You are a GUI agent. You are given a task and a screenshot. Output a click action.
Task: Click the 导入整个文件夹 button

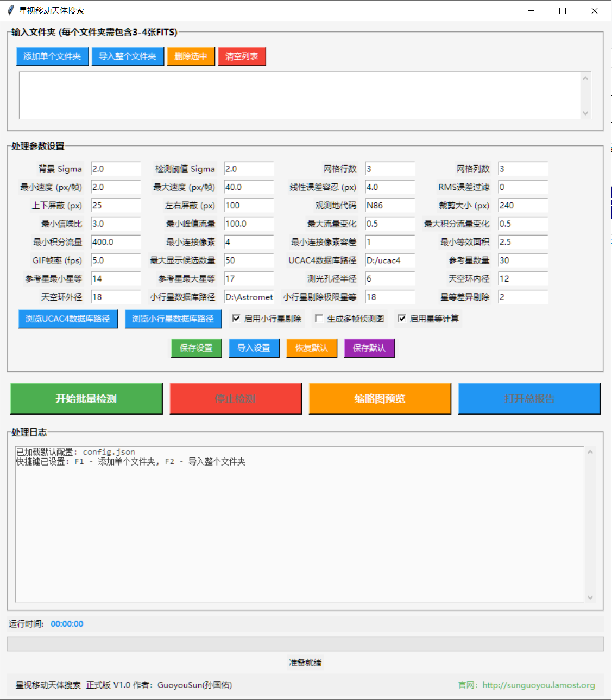(x=128, y=56)
